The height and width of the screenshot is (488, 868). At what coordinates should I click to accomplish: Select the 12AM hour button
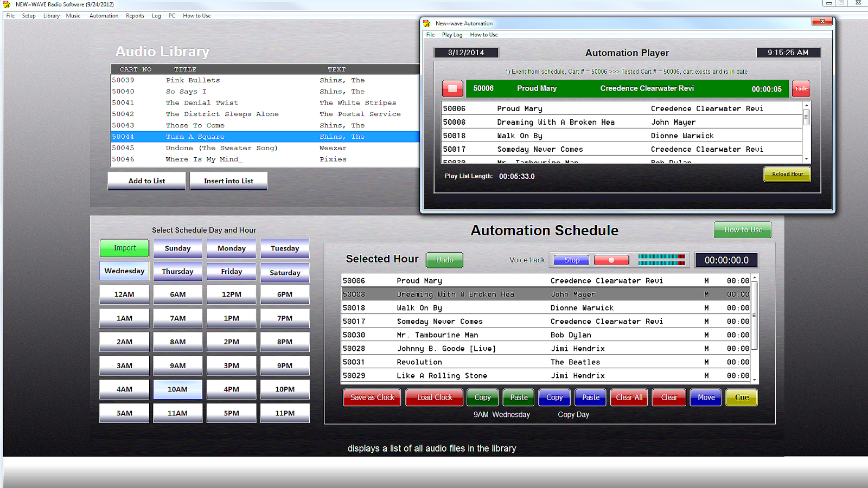point(124,294)
